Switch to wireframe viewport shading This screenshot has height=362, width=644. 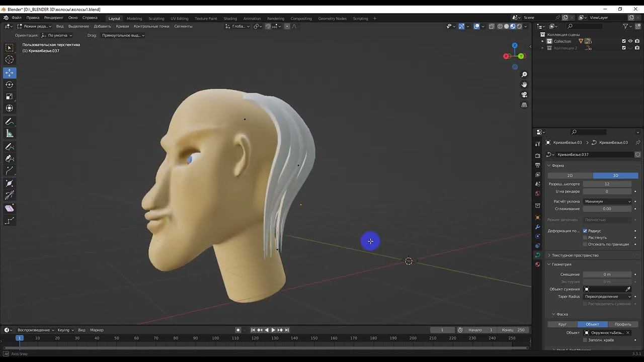coord(500,26)
